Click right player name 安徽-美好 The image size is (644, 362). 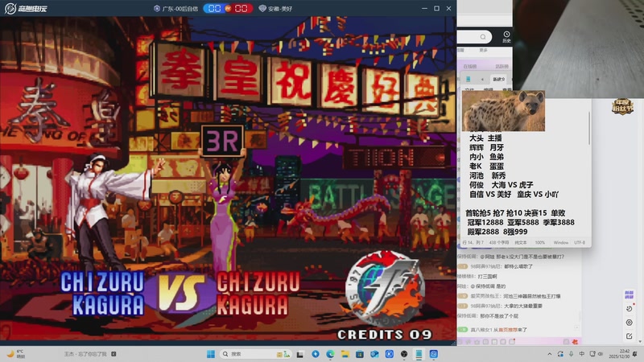coord(279,9)
